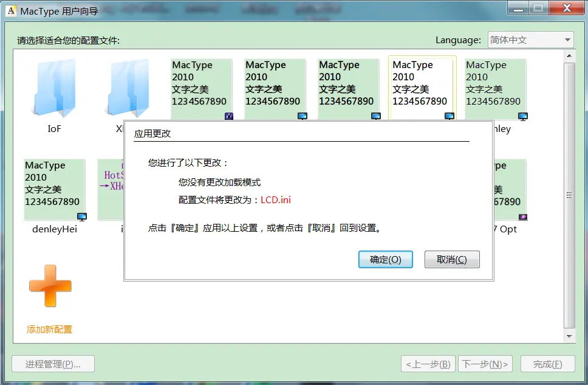Close the MacType wizard window
Viewport: 588px width, 385px height.
567,9
